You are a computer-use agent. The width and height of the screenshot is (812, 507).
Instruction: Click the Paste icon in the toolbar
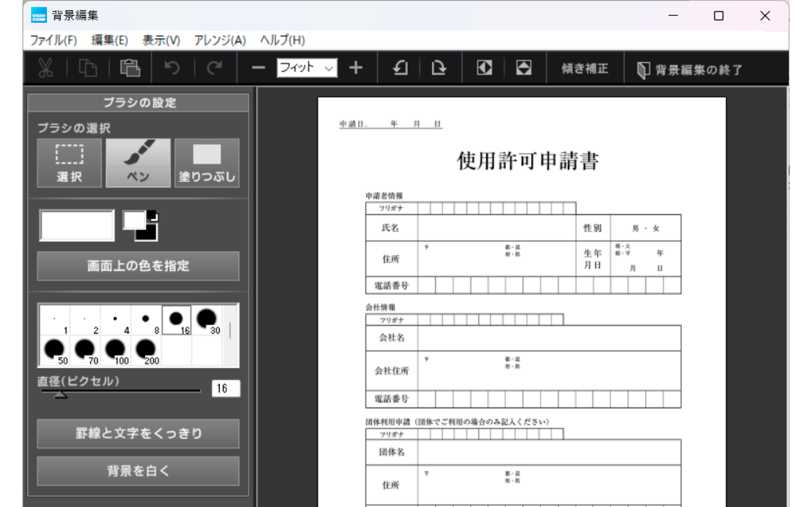(130, 68)
